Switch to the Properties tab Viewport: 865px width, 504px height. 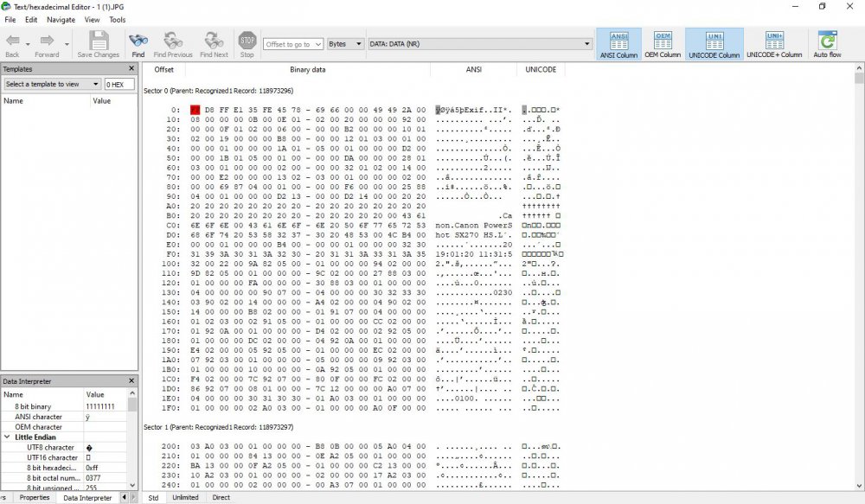click(35, 497)
